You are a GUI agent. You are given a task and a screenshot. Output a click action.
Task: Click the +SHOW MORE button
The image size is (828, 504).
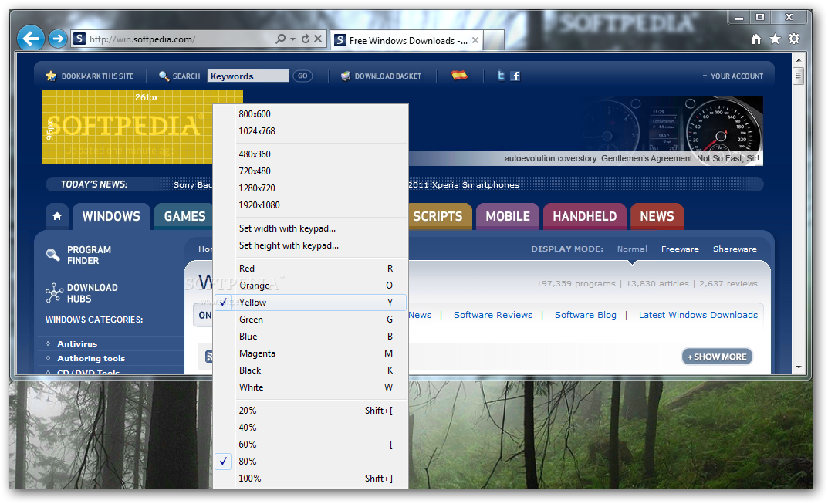(x=717, y=357)
